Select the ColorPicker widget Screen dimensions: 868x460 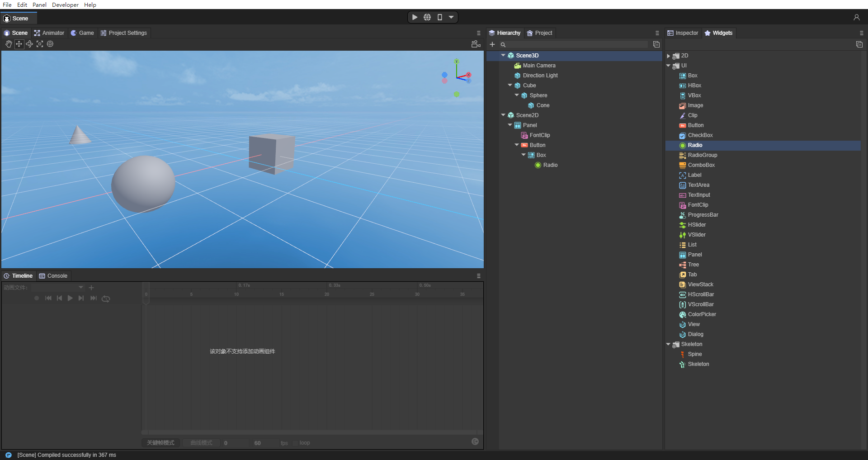pyautogui.click(x=702, y=314)
